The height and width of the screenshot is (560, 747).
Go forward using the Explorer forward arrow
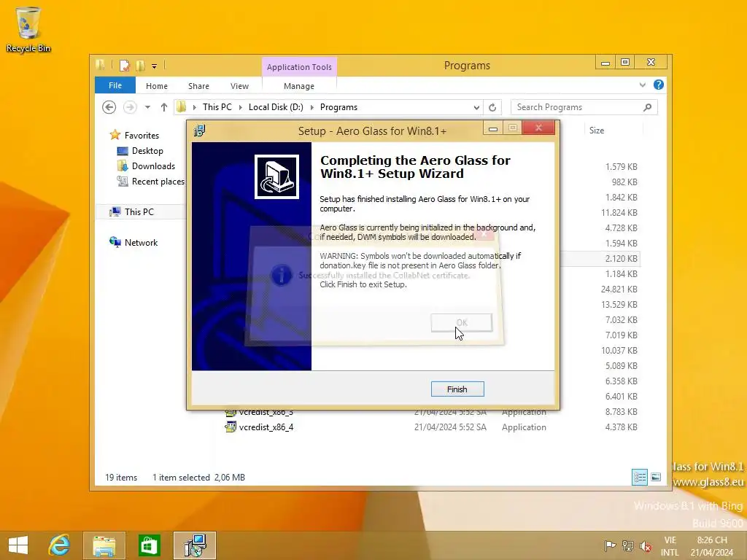130,107
